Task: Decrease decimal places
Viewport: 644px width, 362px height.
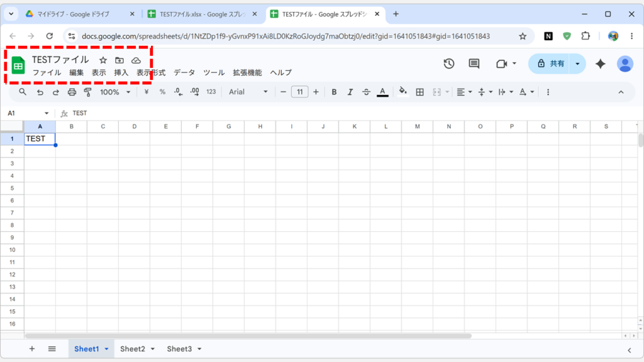Action: 178,92
